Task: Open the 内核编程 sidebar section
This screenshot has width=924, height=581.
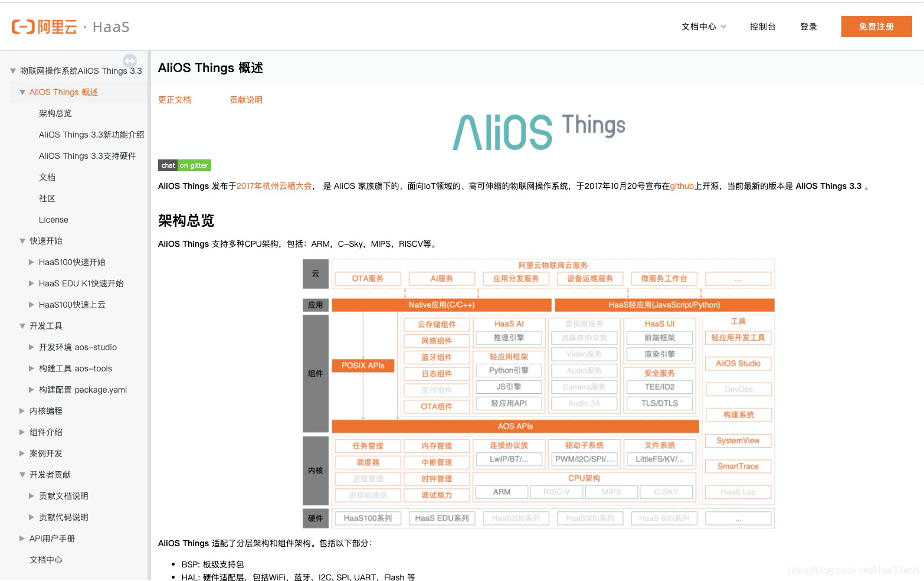Action: tap(46, 411)
